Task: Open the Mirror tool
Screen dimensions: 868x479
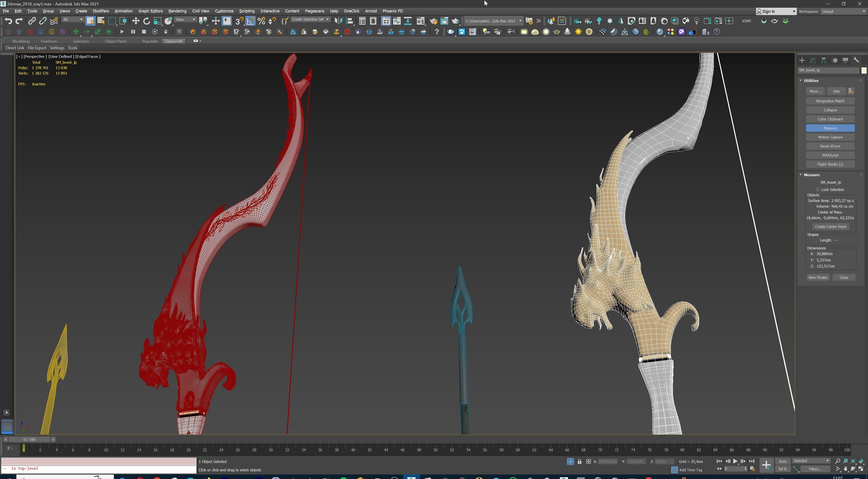Action: pos(338,21)
